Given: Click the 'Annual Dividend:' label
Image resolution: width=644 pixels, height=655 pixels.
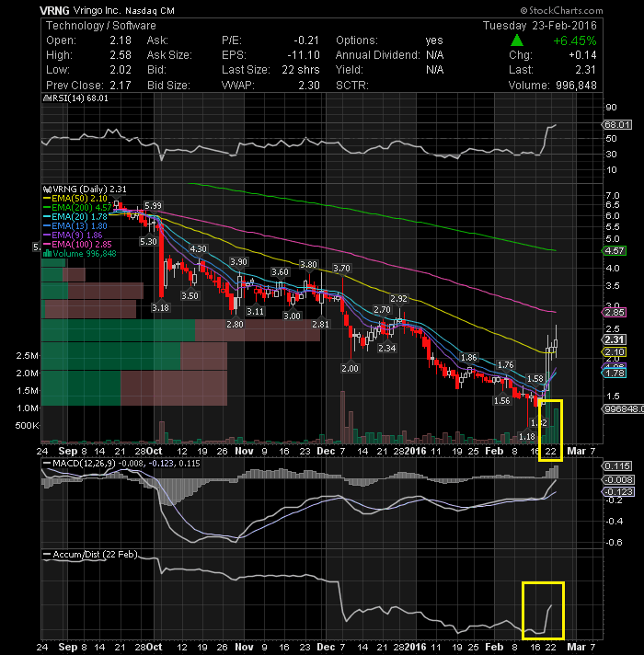Looking at the screenshot, I should tap(377, 55).
